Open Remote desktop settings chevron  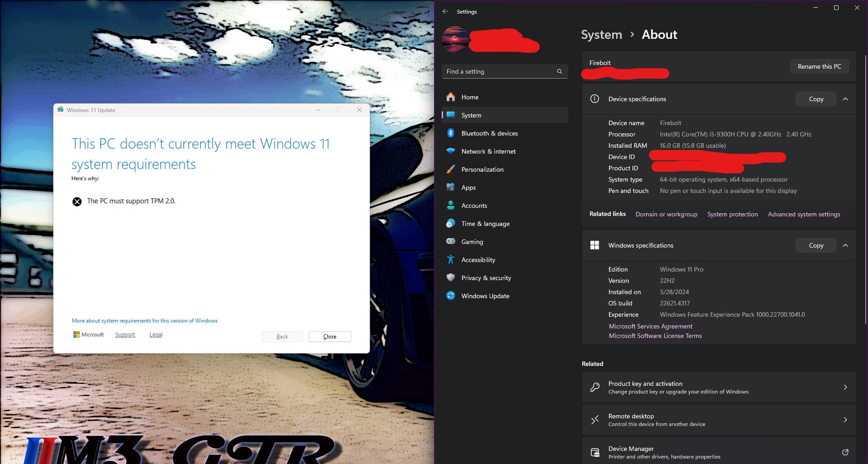coord(845,420)
